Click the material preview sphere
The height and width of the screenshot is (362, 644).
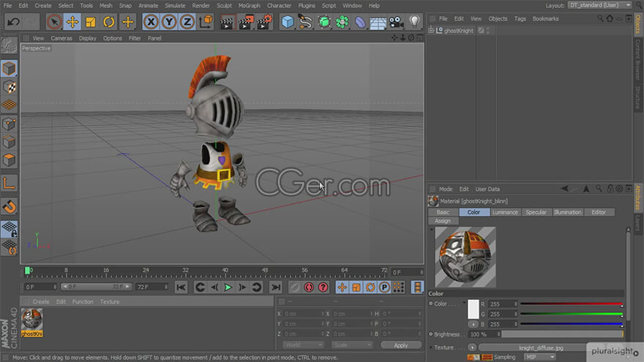tap(465, 257)
